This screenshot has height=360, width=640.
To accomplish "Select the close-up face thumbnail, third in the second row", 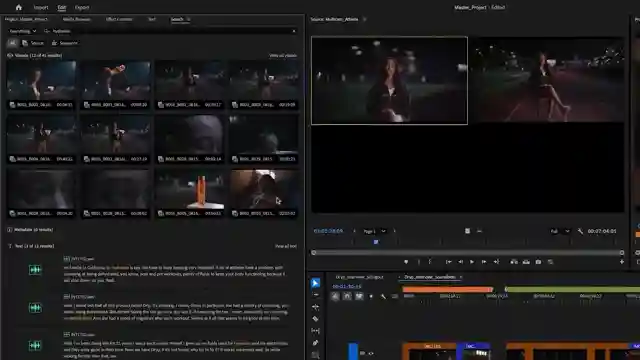I will (x=190, y=135).
